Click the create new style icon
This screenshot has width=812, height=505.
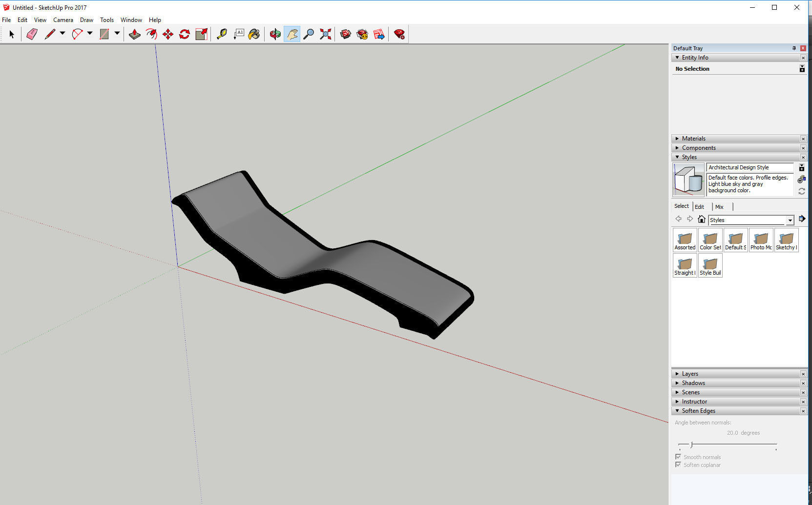802,180
